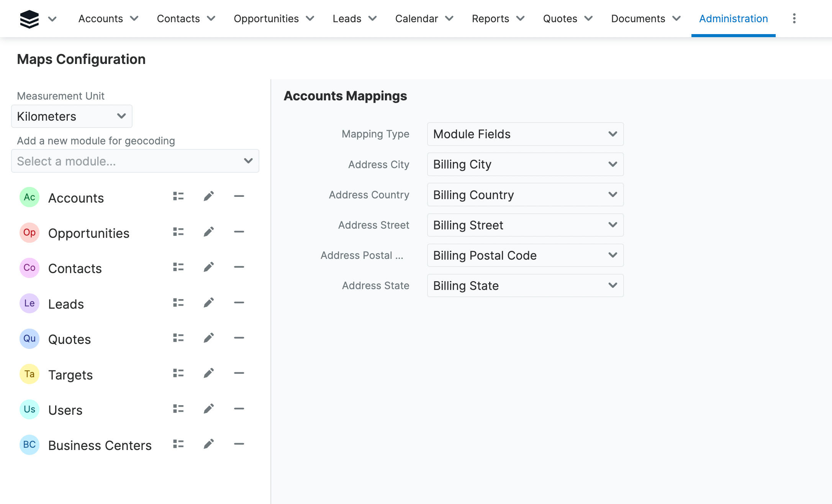Go to the Leads module tab
This screenshot has height=504, width=832.
click(x=347, y=18)
